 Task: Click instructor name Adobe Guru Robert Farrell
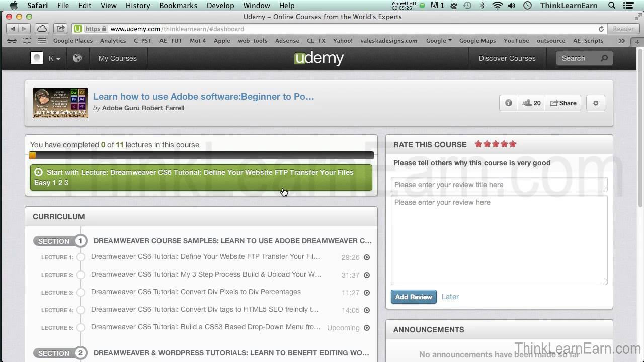pos(143,108)
